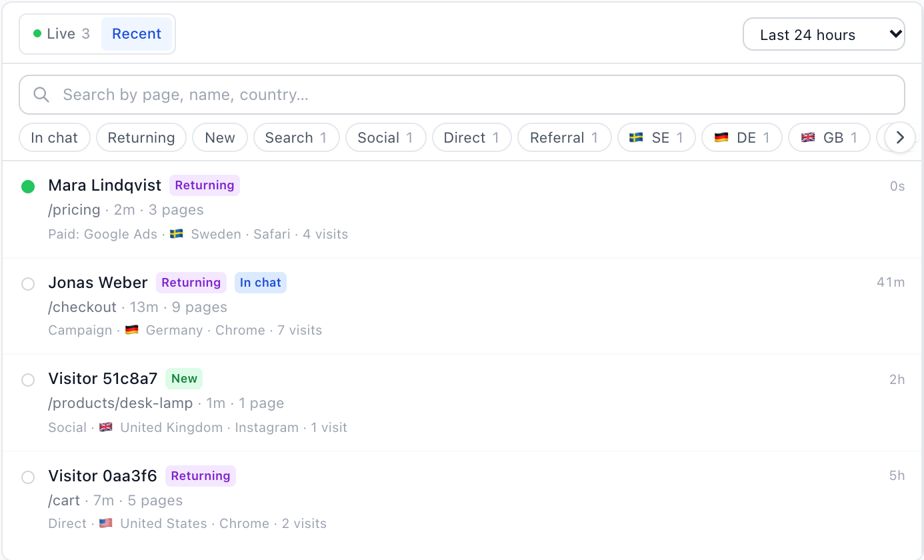Click the Germany flag in Jonas's details
The width and height of the screenshot is (924, 560).
(132, 330)
